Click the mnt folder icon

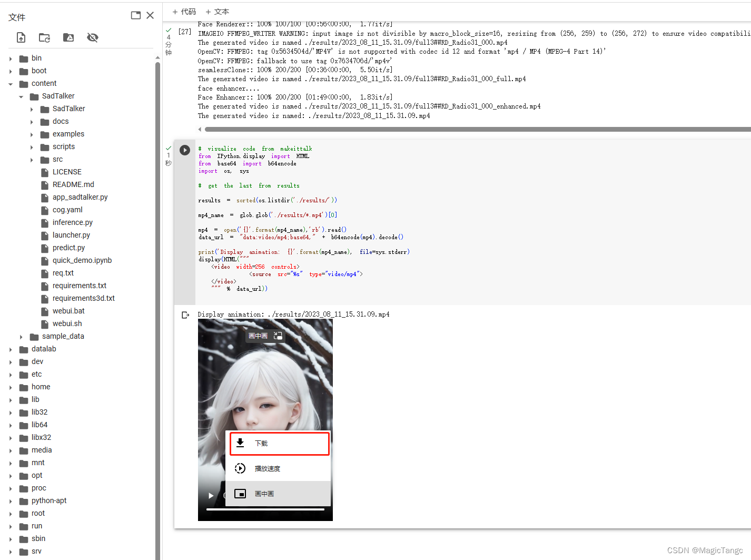[x=24, y=463]
